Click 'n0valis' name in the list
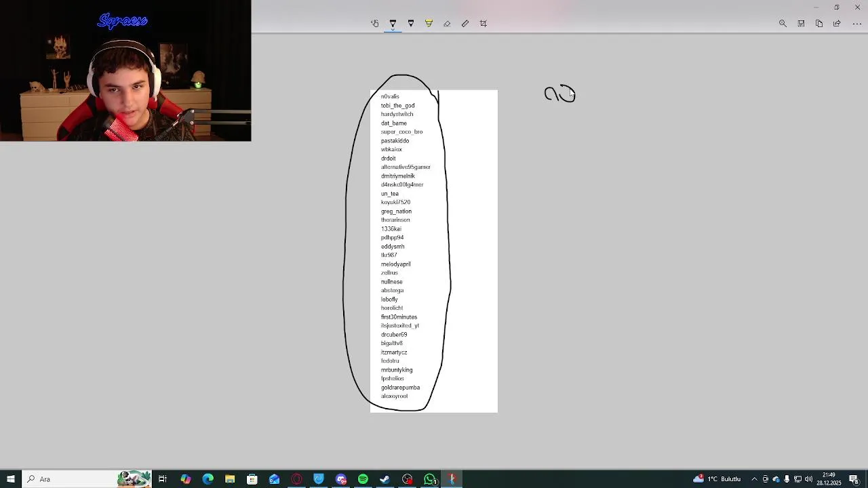868x488 pixels. [x=390, y=96]
